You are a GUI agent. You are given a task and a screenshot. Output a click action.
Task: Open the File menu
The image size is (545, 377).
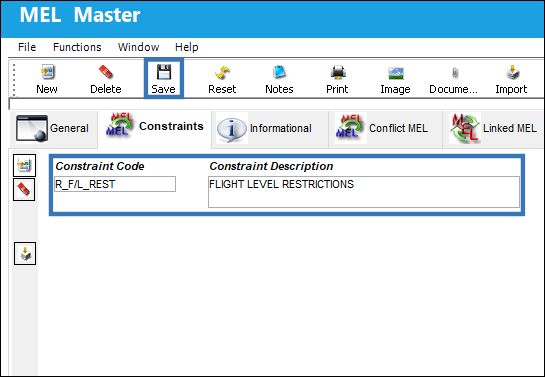point(27,47)
